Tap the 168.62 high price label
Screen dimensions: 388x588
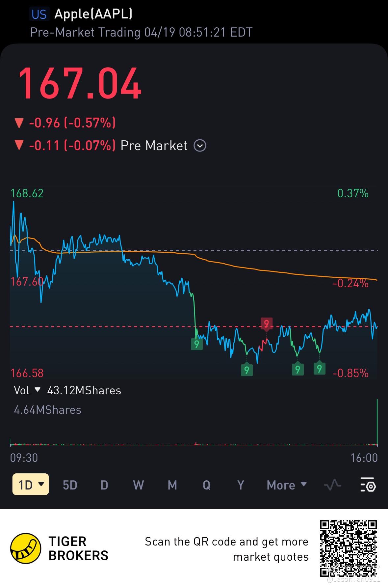point(27,193)
